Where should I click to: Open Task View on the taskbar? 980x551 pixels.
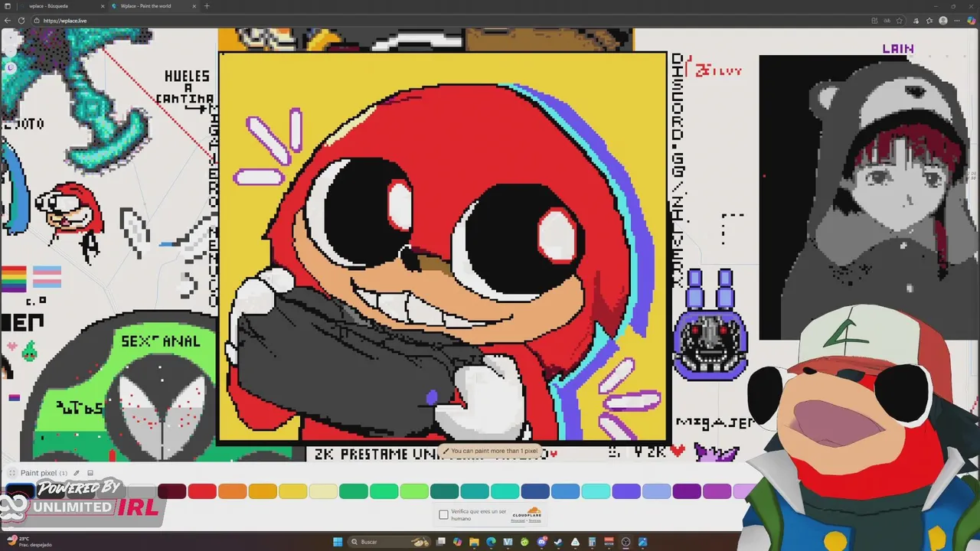pyautogui.click(x=440, y=542)
